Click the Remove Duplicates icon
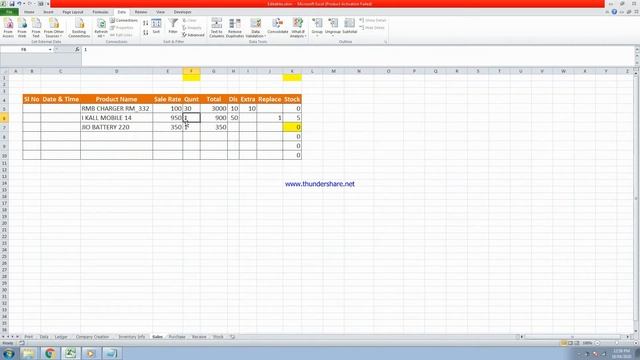 click(x=235, y=28)
